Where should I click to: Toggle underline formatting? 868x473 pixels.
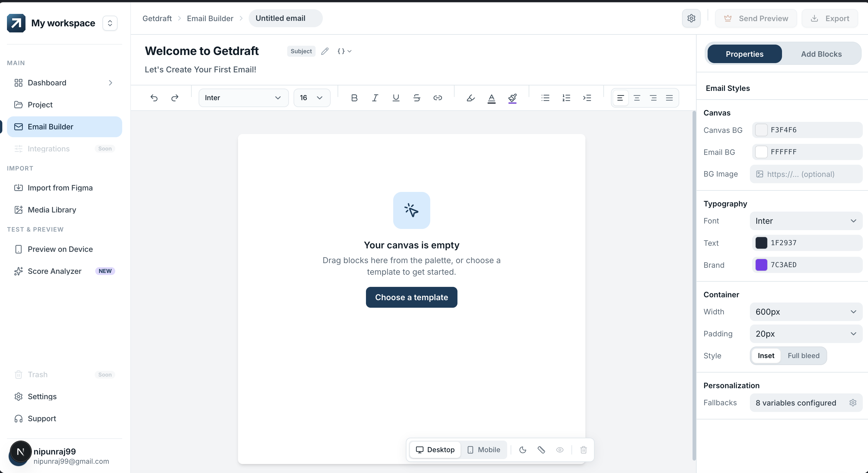coord(396,98)
